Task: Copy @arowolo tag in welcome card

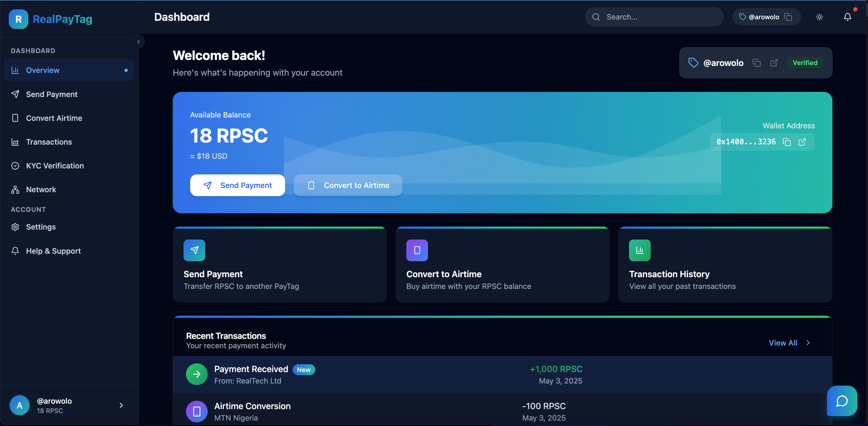Action: pyautogui.click(x=756, y=63)
